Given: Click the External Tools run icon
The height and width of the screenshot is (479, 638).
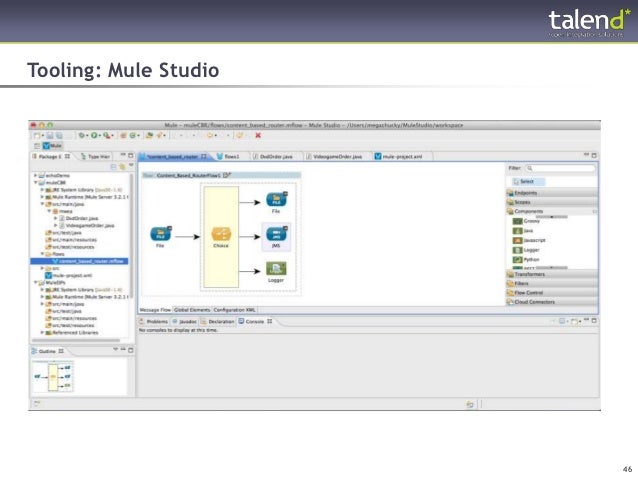Looking at the screenshot, I should [x=106, y=136].
